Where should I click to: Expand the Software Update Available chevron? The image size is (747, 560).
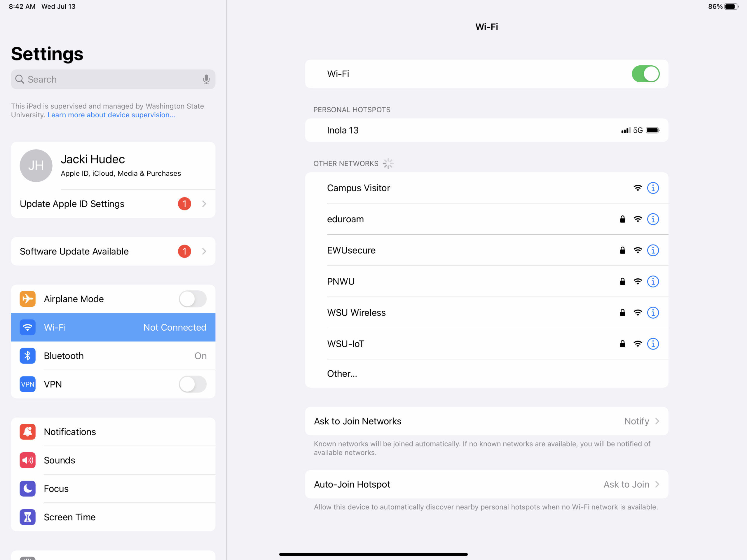204,251
